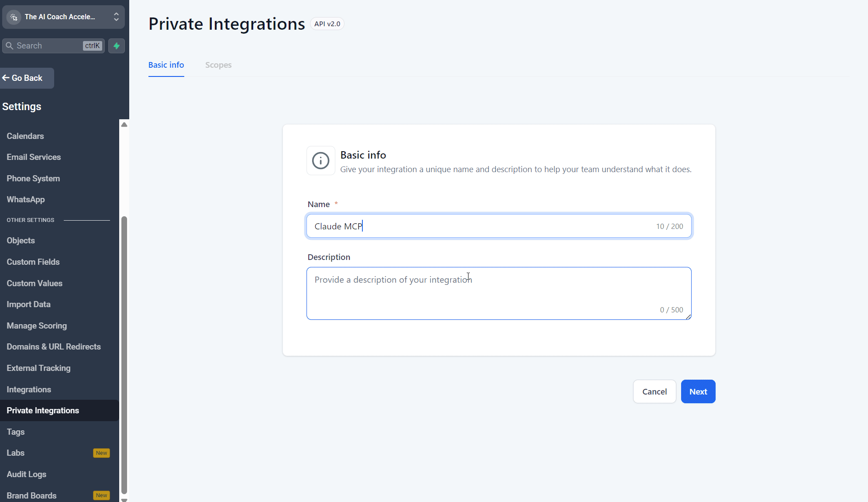Viewport: 868px width, 502px height.
Task: Open Import Data settings
Action: click(x=28, y=305)
